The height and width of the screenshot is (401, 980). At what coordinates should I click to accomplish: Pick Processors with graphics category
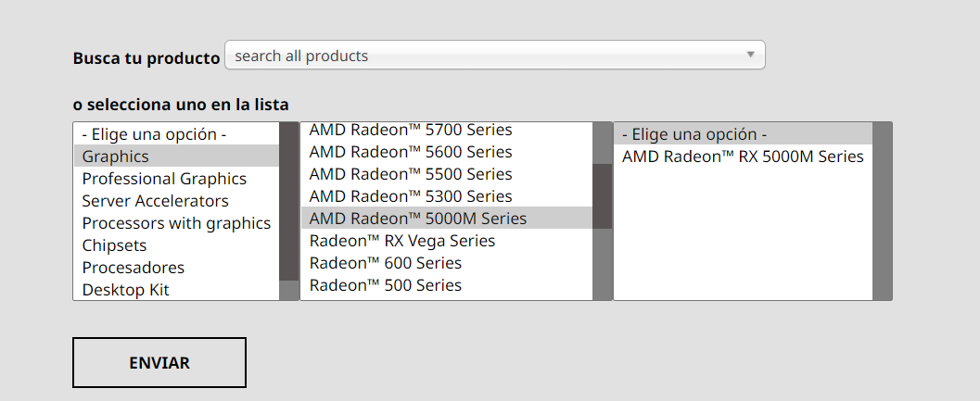(176, 223)
